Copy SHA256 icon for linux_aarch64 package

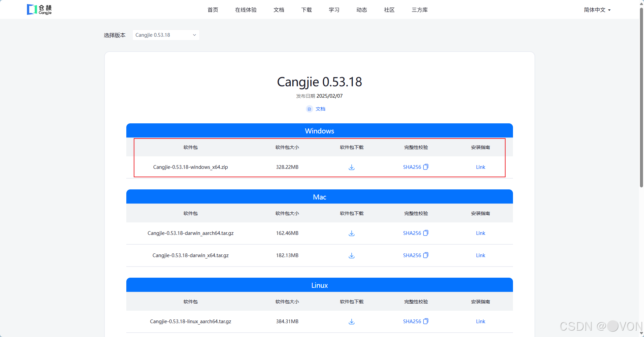coord(426,321)
